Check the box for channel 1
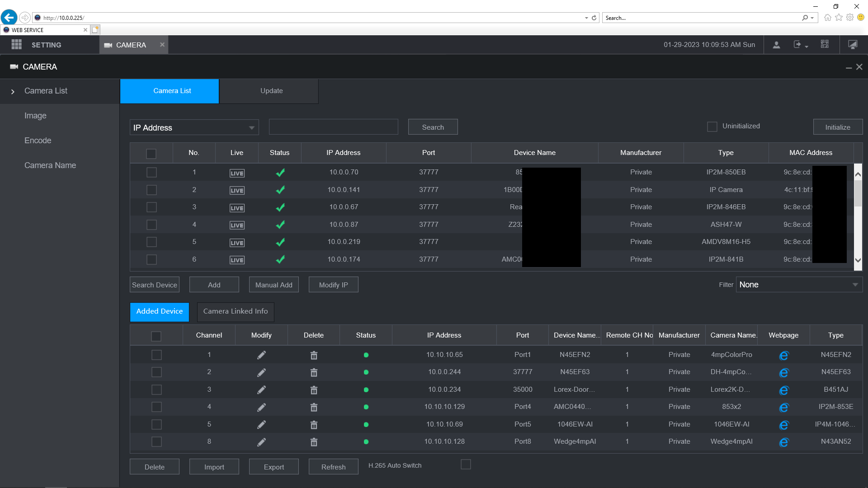The width and height of the screenshot is (868, 488). (x=156, y=355)
